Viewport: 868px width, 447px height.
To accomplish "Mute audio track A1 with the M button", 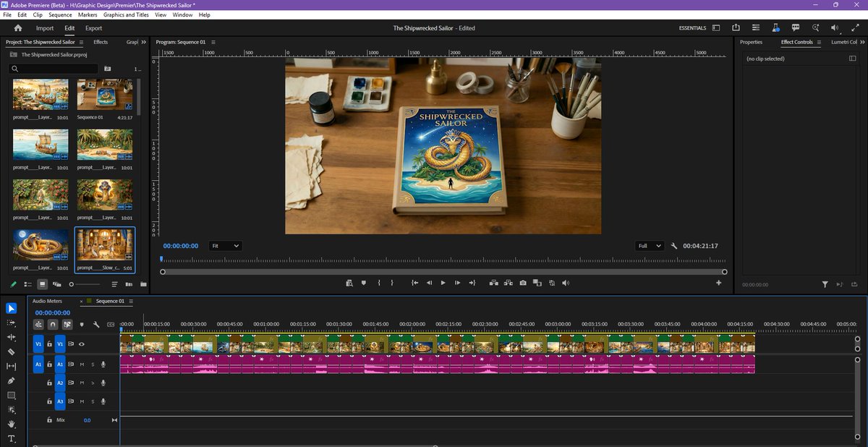I will point(82,364).
